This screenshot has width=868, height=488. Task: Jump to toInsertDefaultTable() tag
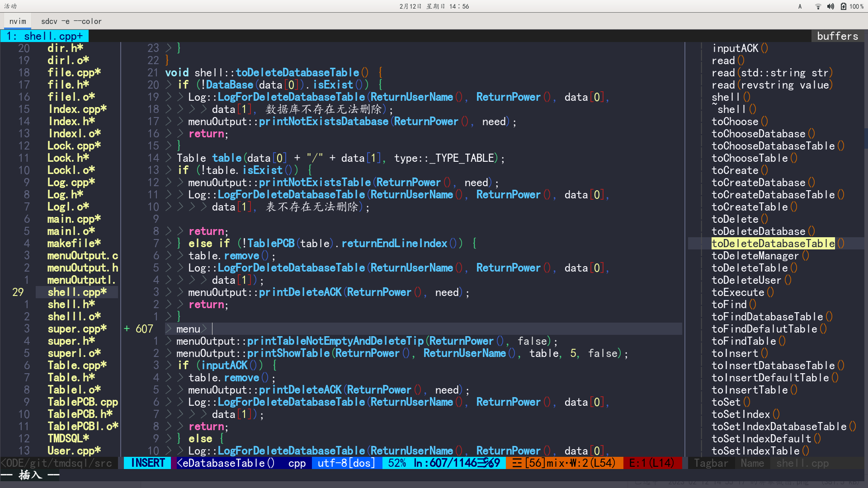775,378
